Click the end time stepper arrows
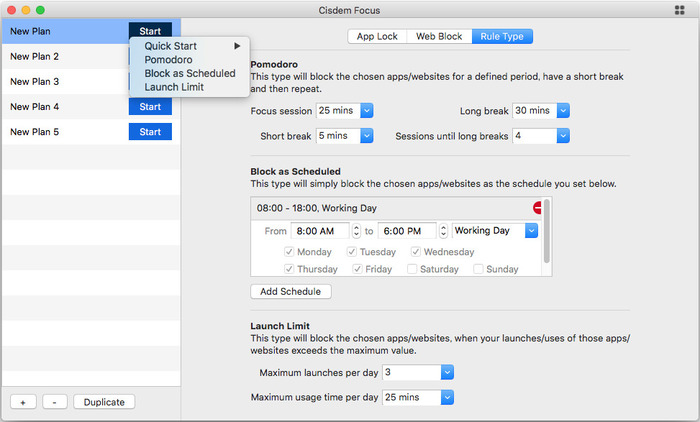Screen dimensions: 700x422 443,231
